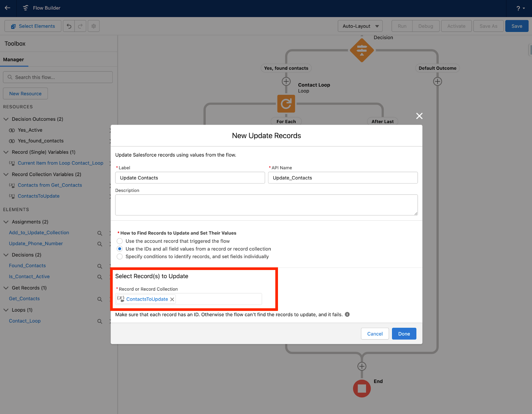Click the info icon about record IDs
Screen dimensions: 532x414
click(x=347, y=314)
